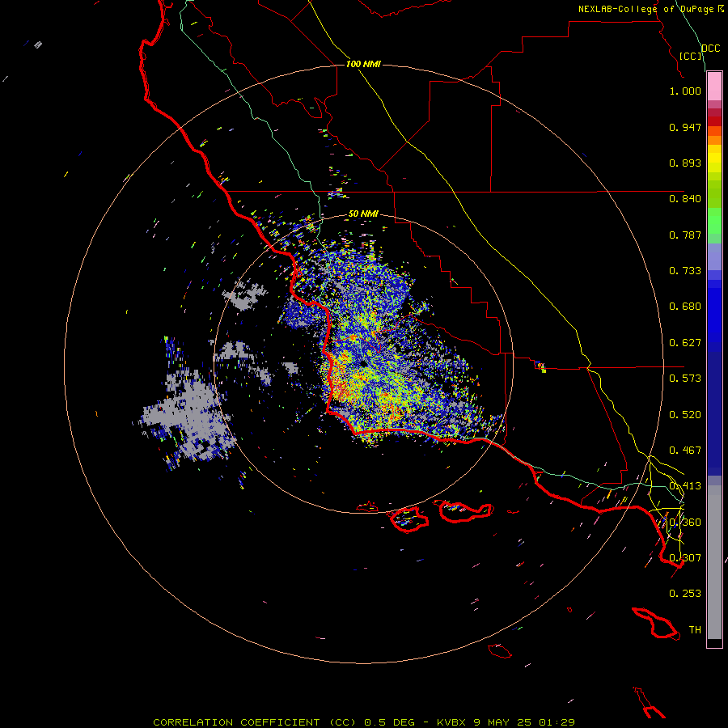Select the 0.413 scale label
The image size is (728, 728).
click(x=685, y=486)
